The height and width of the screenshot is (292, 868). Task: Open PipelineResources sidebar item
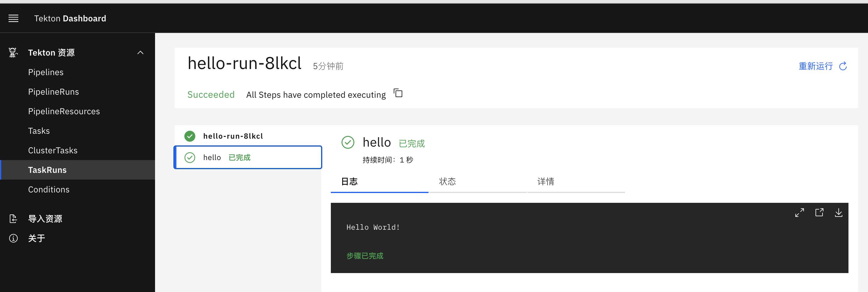coord(78,111)
